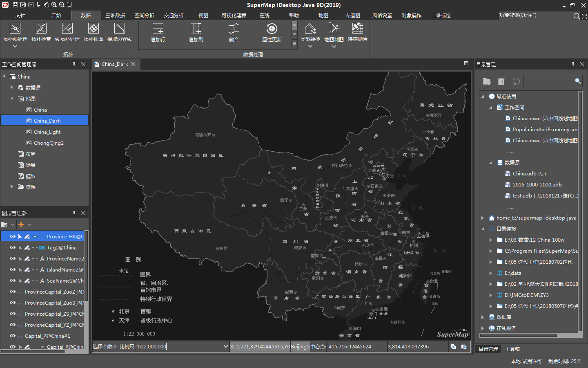Open dropdown arrow beside orange plus icon
The image size is (588, 368).
pos(29,224)
